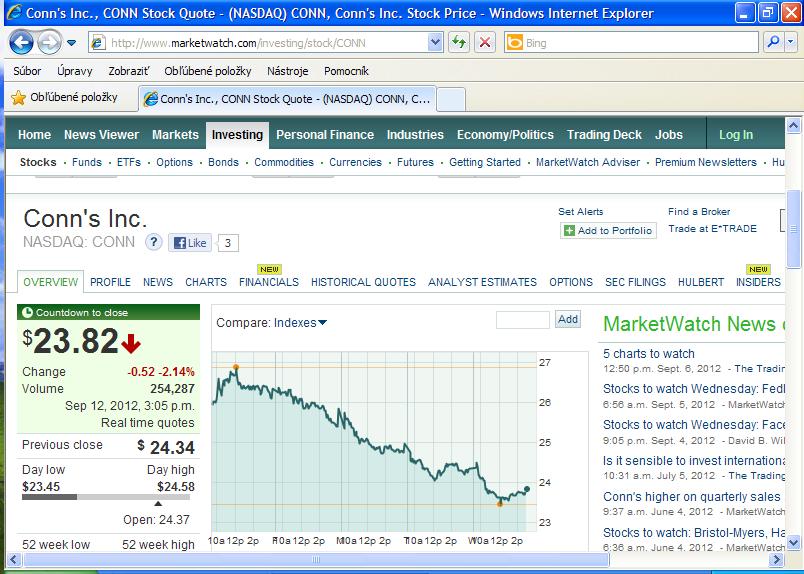Open the Futures sub-navigation link
The width and height of the screenshot is (804, 574).
click(x=415, y=162)
